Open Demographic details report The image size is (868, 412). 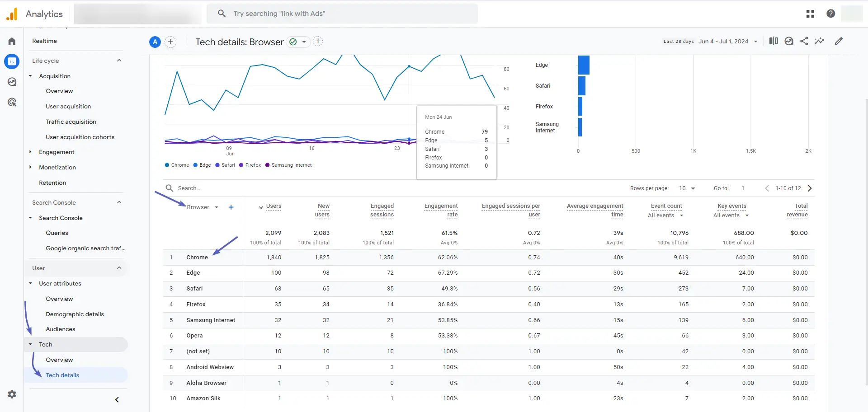coord(75,314)
